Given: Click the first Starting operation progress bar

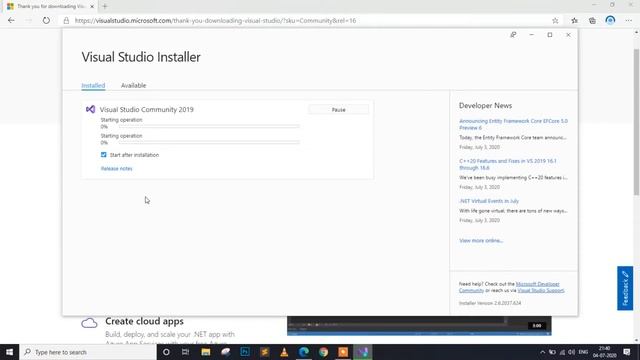Looking at the screenshot, I should [x=209, y=127].
